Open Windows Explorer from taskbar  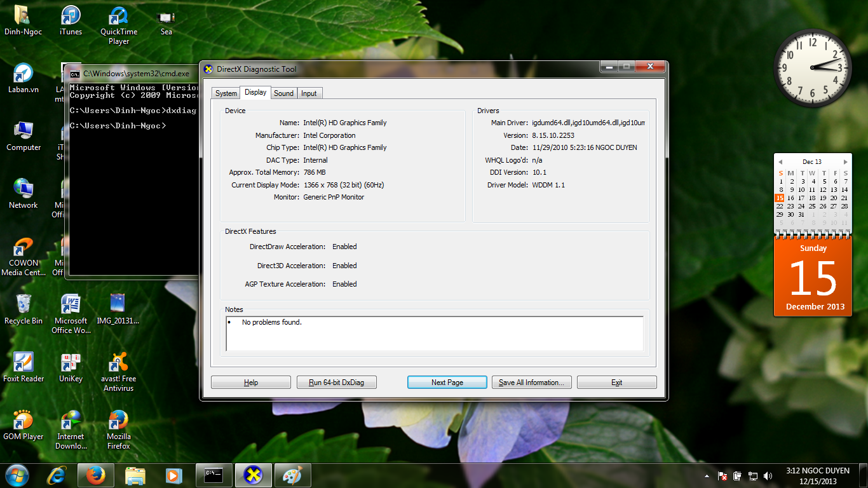135,475
